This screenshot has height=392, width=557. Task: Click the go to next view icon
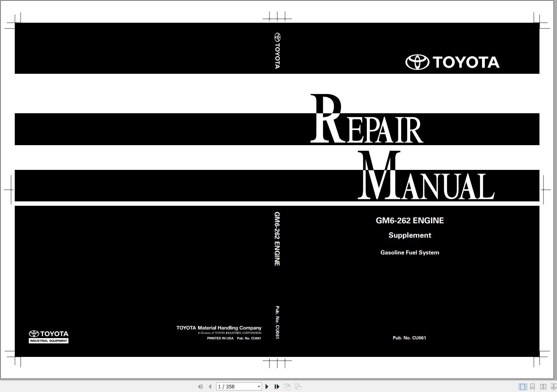click(x=297, y=386)
